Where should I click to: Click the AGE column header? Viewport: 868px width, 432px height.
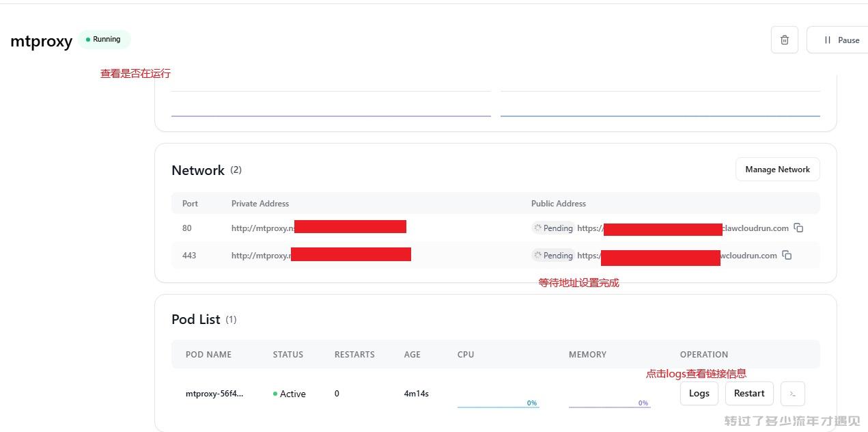(x=412, y=355)
